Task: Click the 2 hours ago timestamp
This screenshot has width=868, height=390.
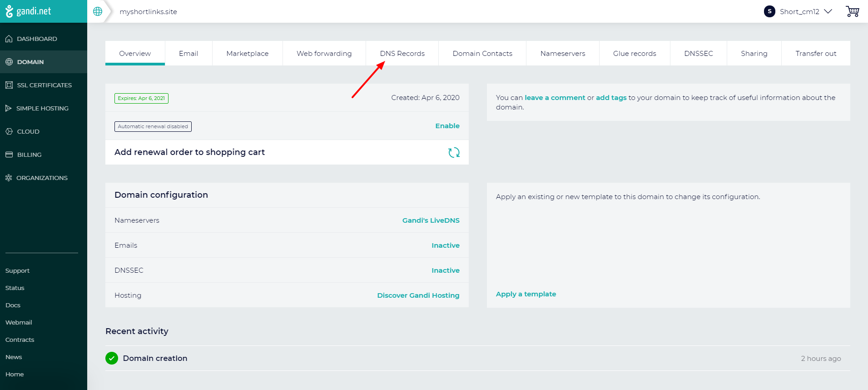Action: coord(821,359)
